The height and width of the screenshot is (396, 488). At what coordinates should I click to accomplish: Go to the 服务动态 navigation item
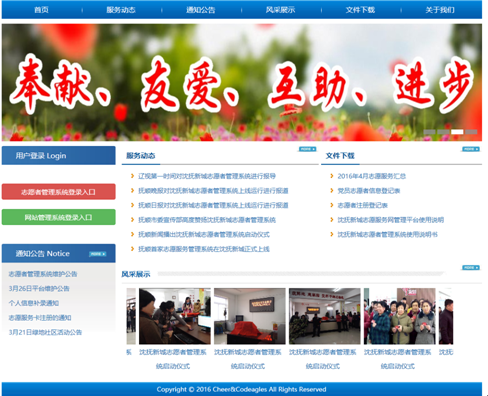click(121, 10)
